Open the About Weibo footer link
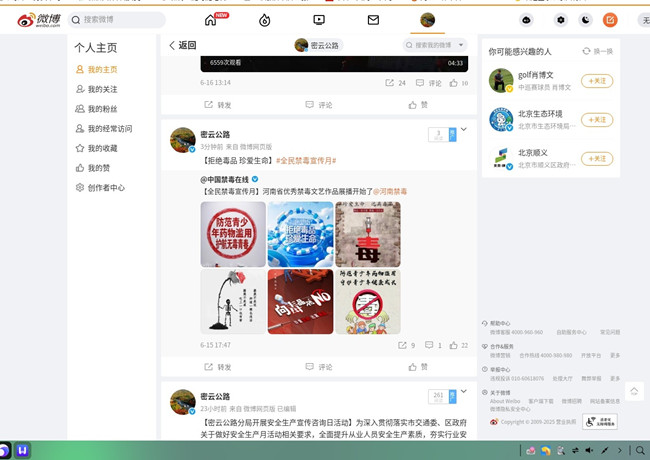The image size is (650, 460). [505, 401]
